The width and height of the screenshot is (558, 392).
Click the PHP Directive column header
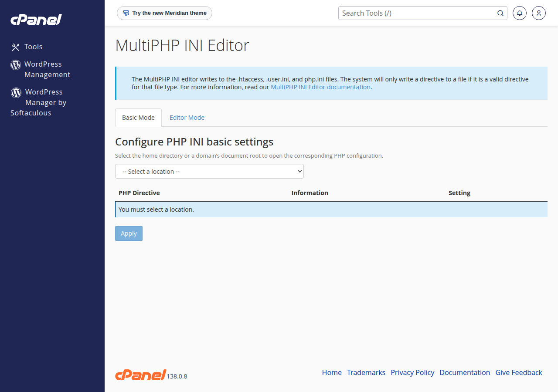(139, 193)
